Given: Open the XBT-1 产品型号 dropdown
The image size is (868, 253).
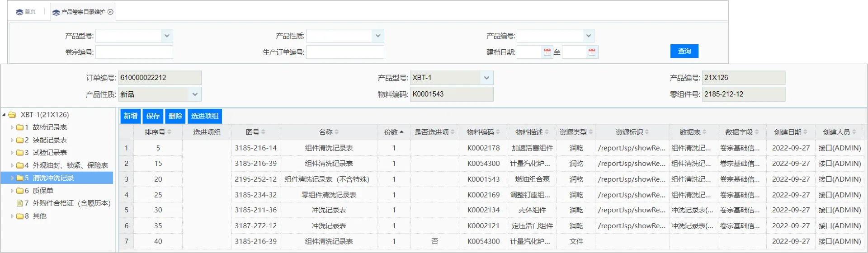Looking at the screenshot, I should point(486,78).
